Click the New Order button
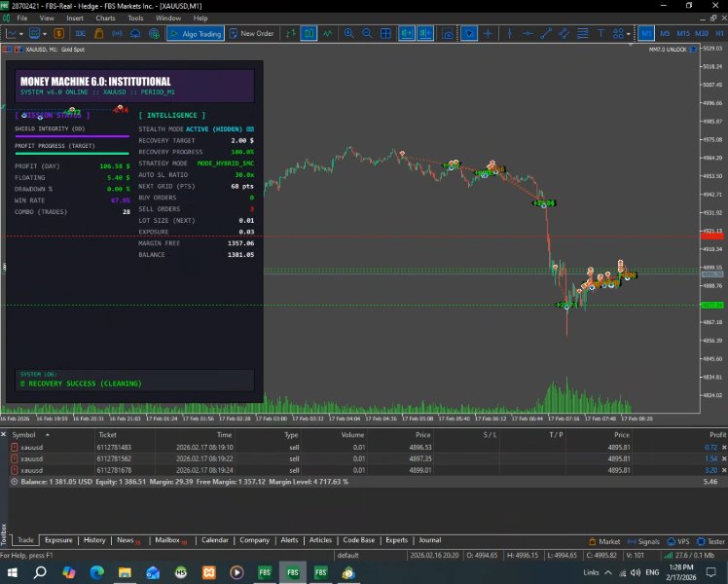This screenshot has height=584, width=728. (252, 33)
